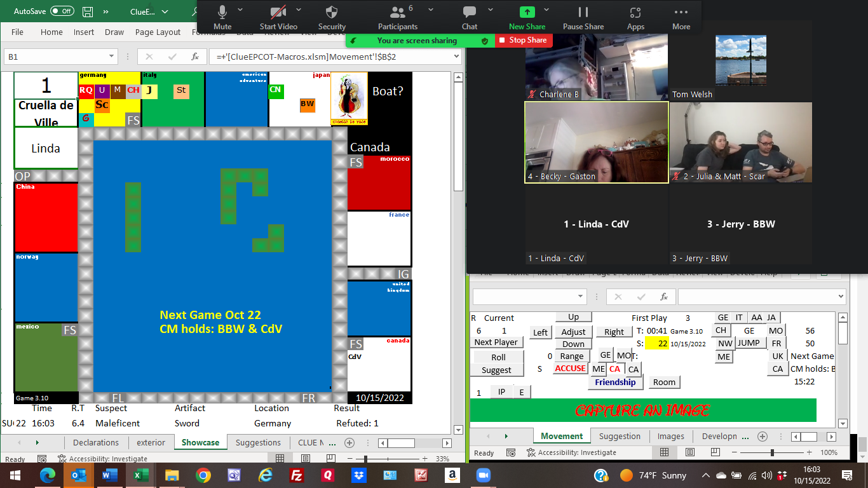Viewport: 868px width, 488px height.
Task: Click Stop Share button
Action: click(524, 40)
